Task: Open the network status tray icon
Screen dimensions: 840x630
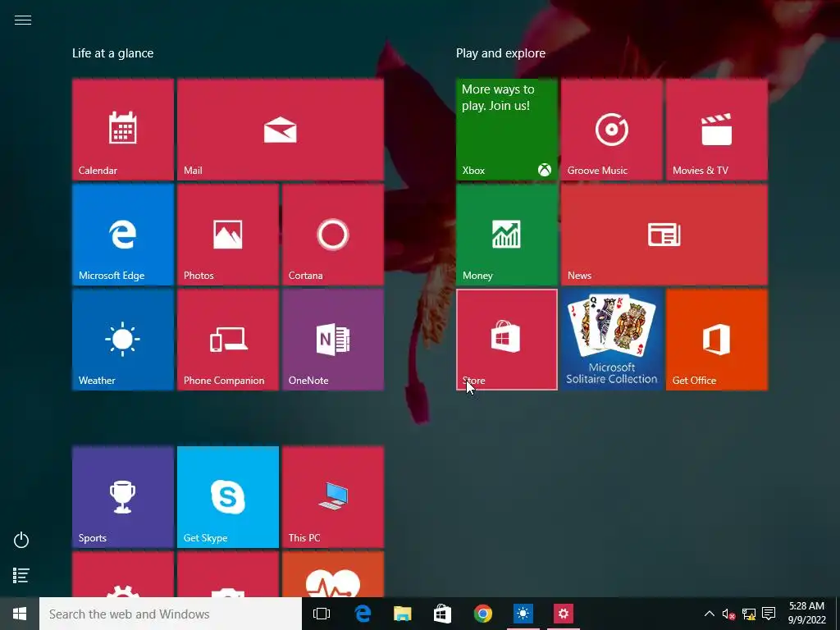Action: [x=749, y=614]
